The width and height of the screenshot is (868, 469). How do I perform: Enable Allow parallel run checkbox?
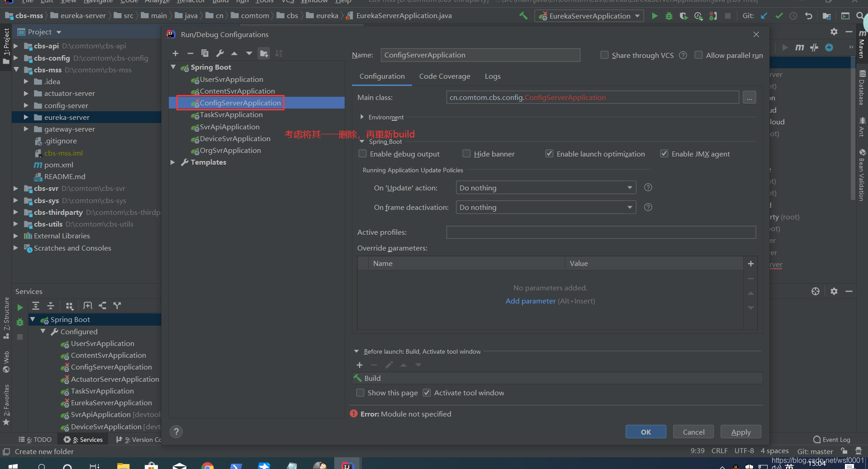tap(698, 55)
